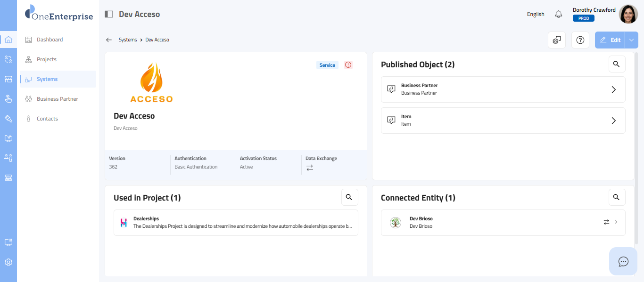
Task: Search within Published Object panel
Action: click(x=617, y=64)
